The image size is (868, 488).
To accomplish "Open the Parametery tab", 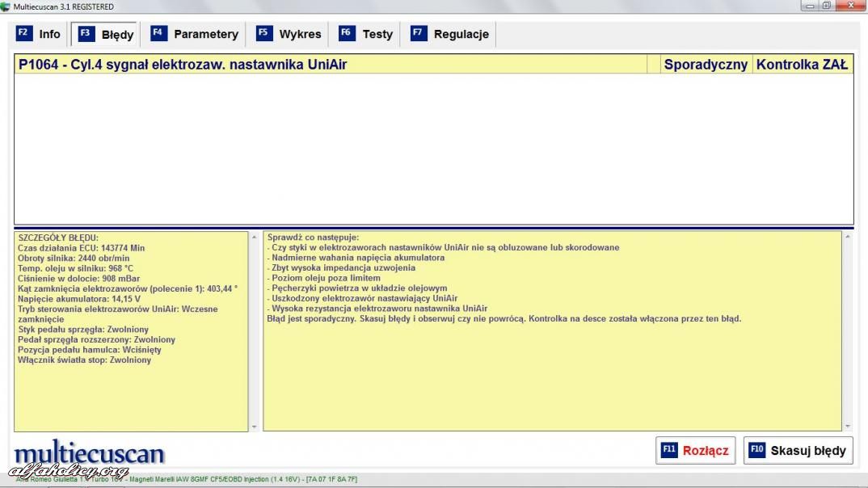I will click(x=194, y=34).
